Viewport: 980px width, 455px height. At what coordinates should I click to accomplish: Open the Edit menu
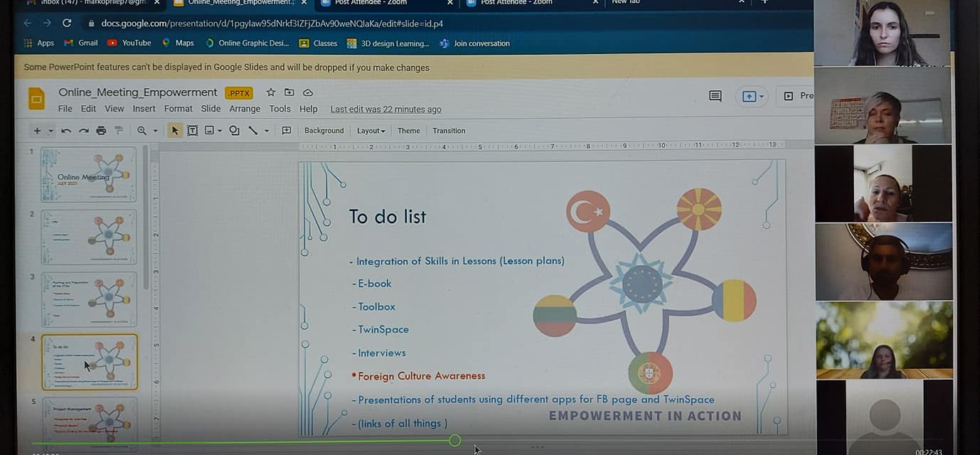point(88,109)
